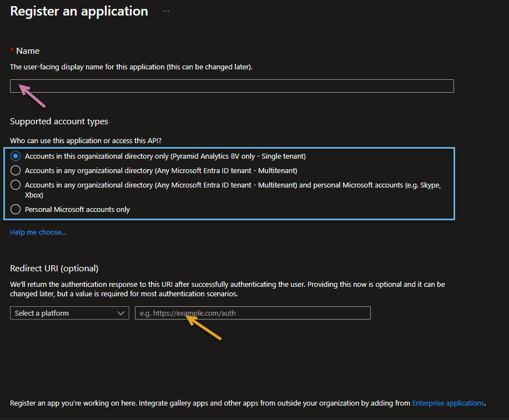
Task: Click the 'Register an app you're working on' footer text
Action: pos(210,403)
